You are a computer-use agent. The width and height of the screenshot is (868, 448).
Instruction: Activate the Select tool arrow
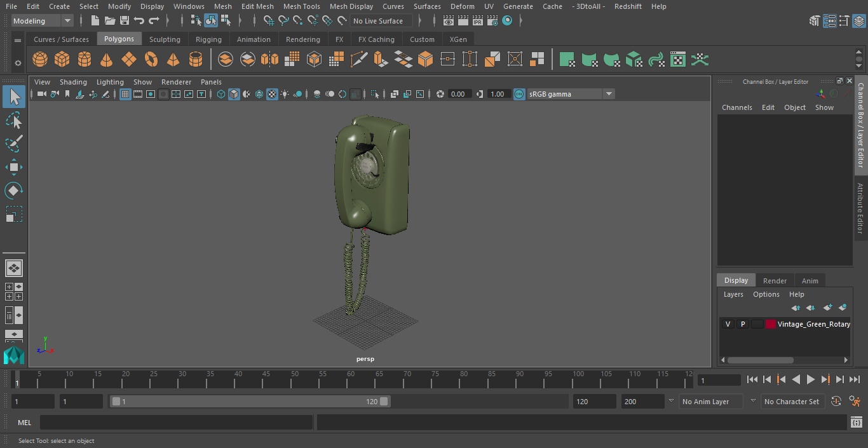pyautogui.click(x=14, y=97)
